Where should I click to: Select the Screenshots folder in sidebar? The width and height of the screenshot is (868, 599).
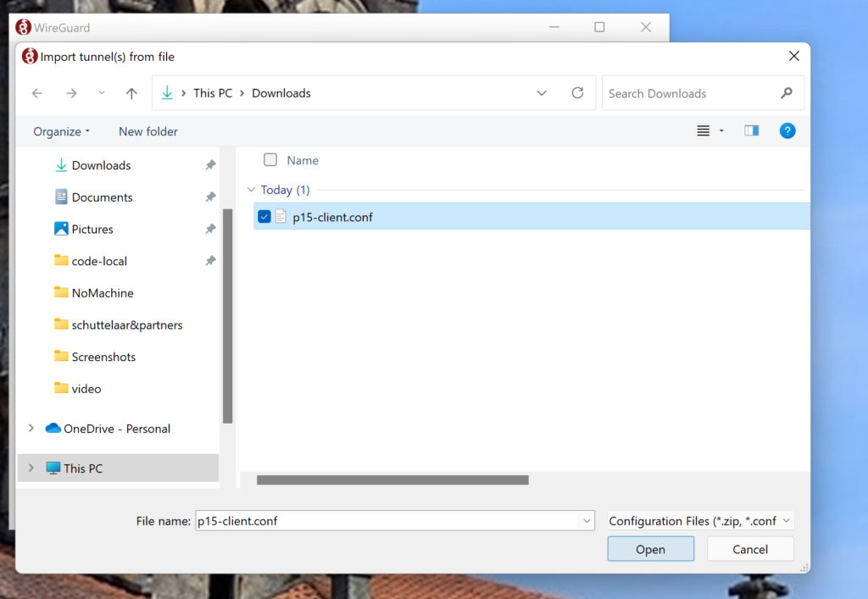(103, 357)
